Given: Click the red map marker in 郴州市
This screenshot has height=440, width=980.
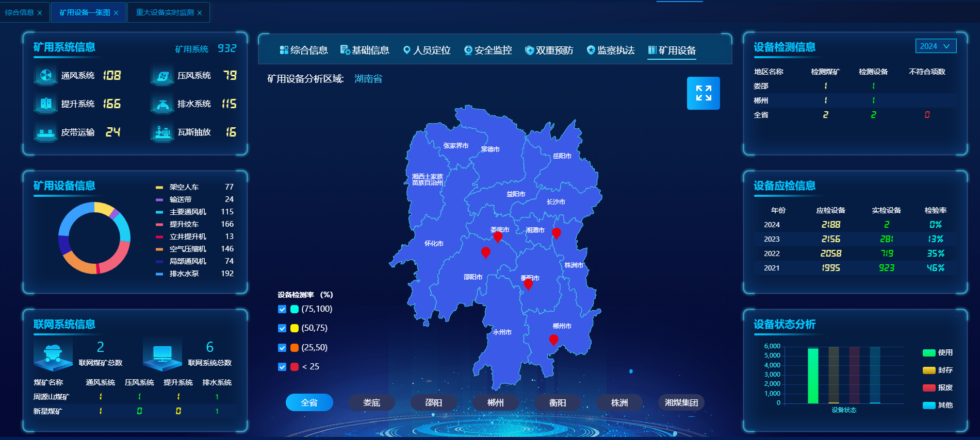Looking at the screenshot, I should tap(553, 340).
